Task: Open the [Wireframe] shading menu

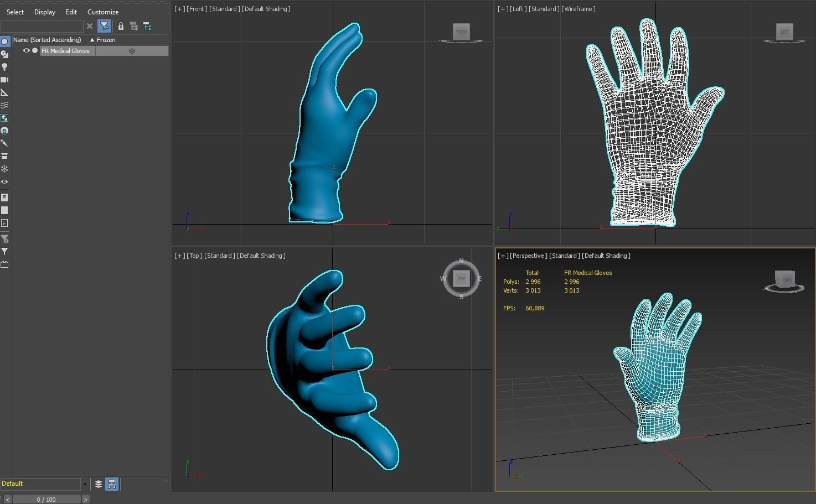Action: (x=579, y=9)
